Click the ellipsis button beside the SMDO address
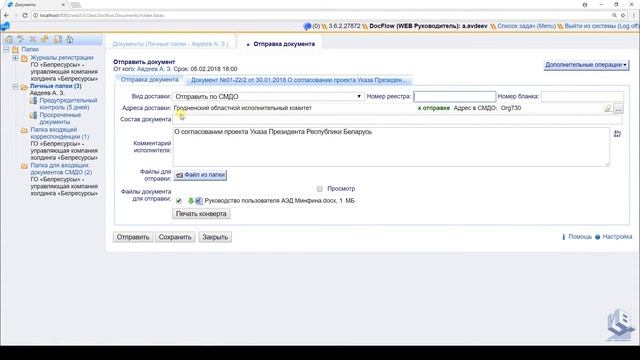Viewport: 640px width, 360px height. 618,109
